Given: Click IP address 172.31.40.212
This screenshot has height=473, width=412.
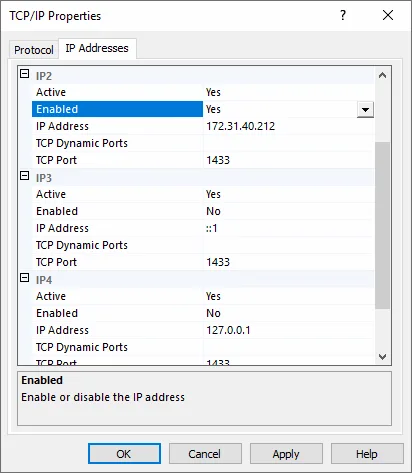Looking at the screenshot, I should [241, 126].
